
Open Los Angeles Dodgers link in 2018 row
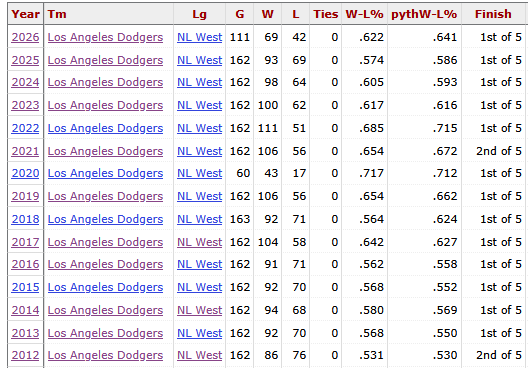coord(105,219)
